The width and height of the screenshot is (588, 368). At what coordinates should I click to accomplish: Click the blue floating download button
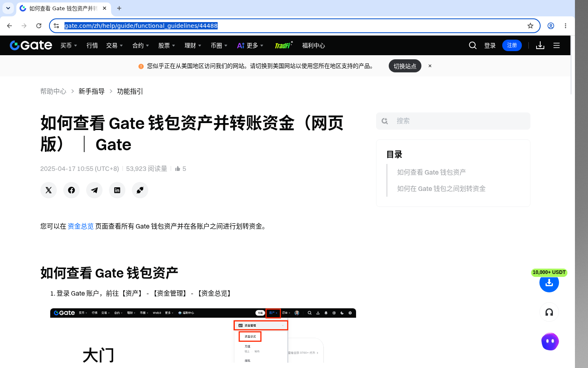tap(549, 283)
